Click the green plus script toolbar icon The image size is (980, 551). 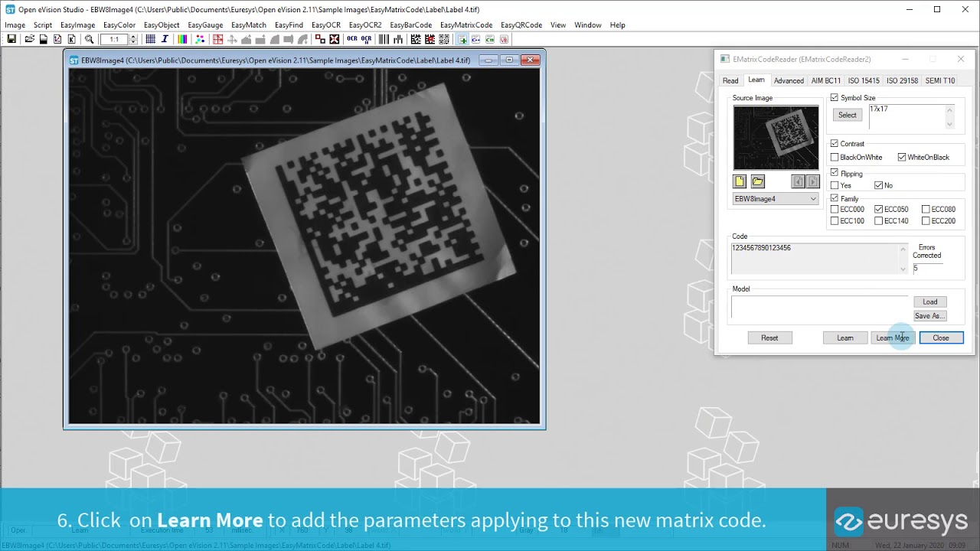point(462,39)
